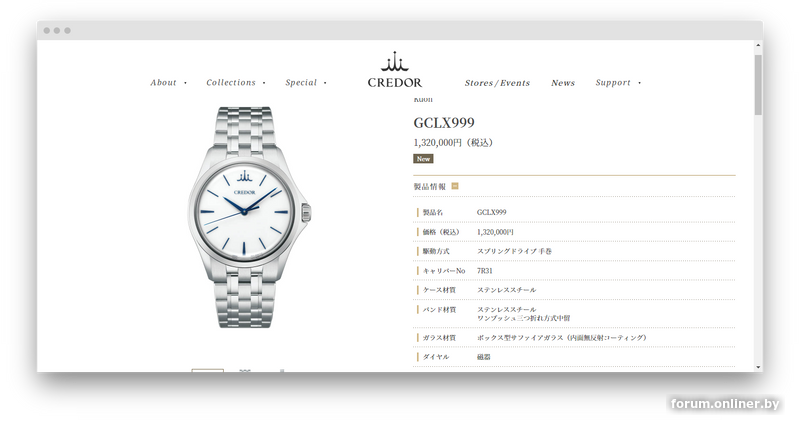Click the third gray window control dot

pyautogui.click(x=67, y=31)
